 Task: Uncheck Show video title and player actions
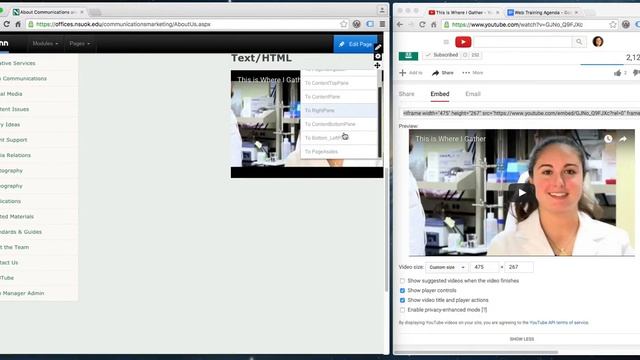pos(402,300)
